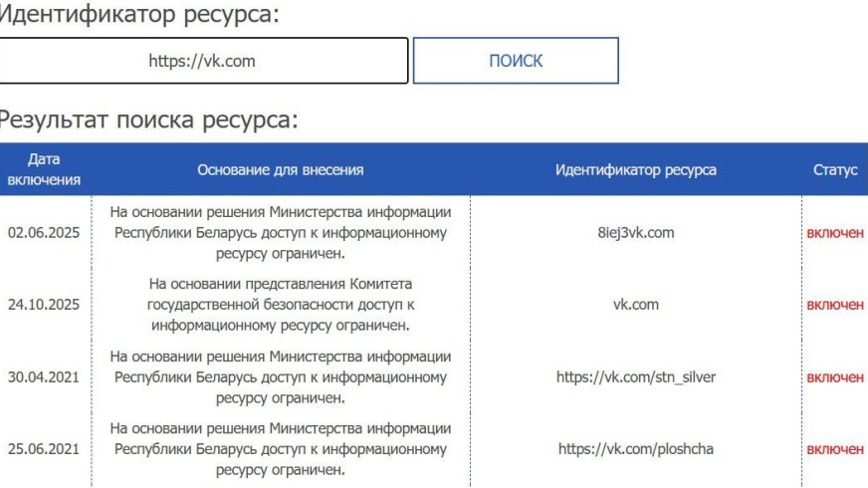Click the Комитета государственной безопасности reason text
The width and height of the screenshot is (868, 488).
pyautogui.click(x=280, y=305)
